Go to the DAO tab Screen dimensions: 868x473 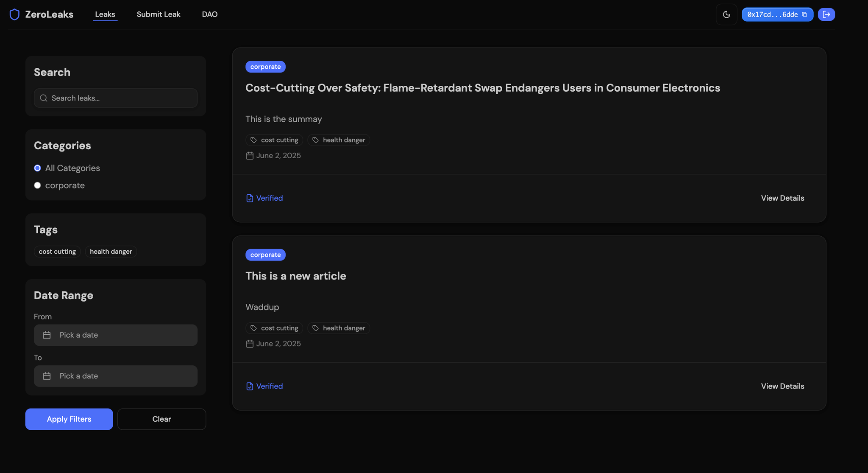[x=209, y=14]
